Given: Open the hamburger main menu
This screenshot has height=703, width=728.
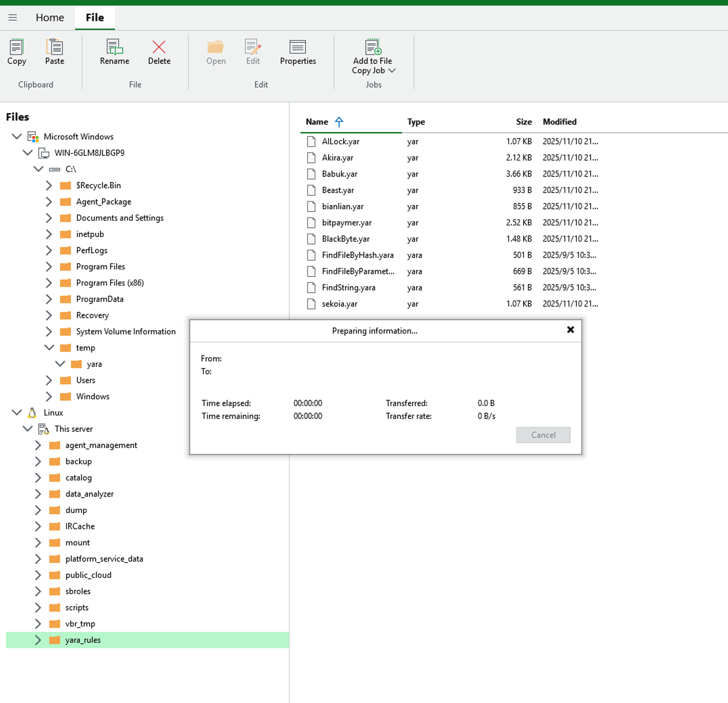Looking at the screenshot, I should [13, 18].
